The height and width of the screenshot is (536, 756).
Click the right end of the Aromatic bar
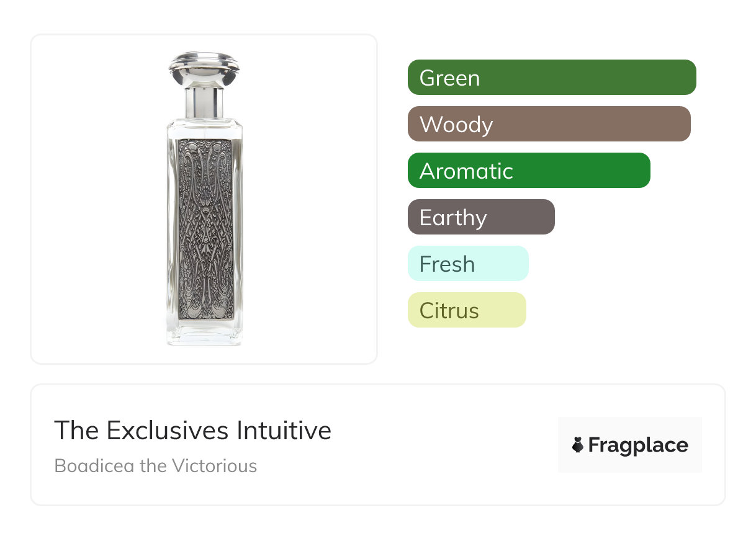[x=639, y=171]
